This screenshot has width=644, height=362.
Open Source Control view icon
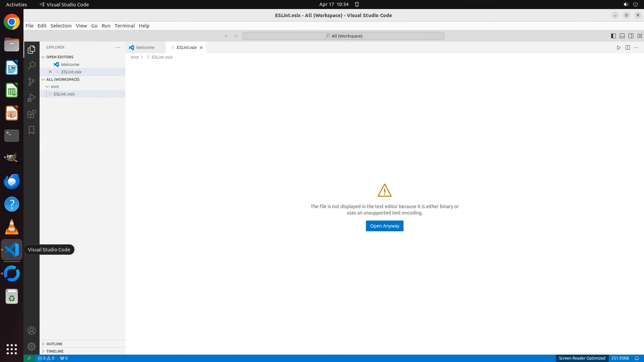[x=32, y=82]
